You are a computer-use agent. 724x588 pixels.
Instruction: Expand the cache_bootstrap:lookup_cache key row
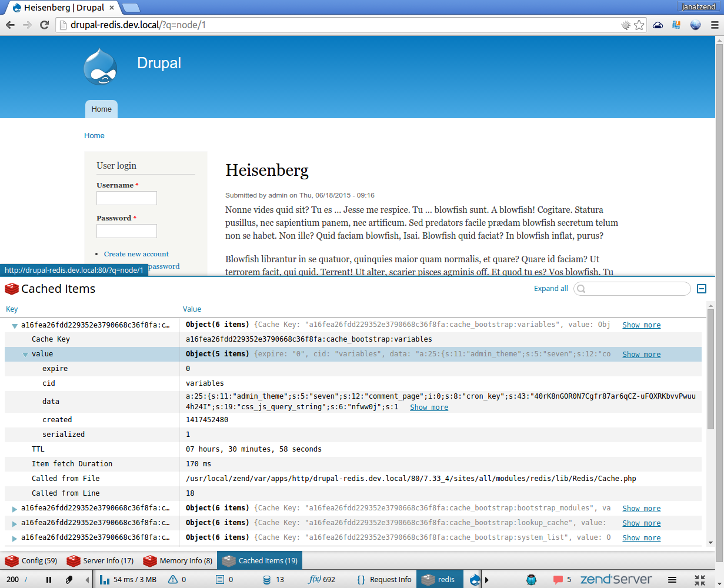pos(15,523)
